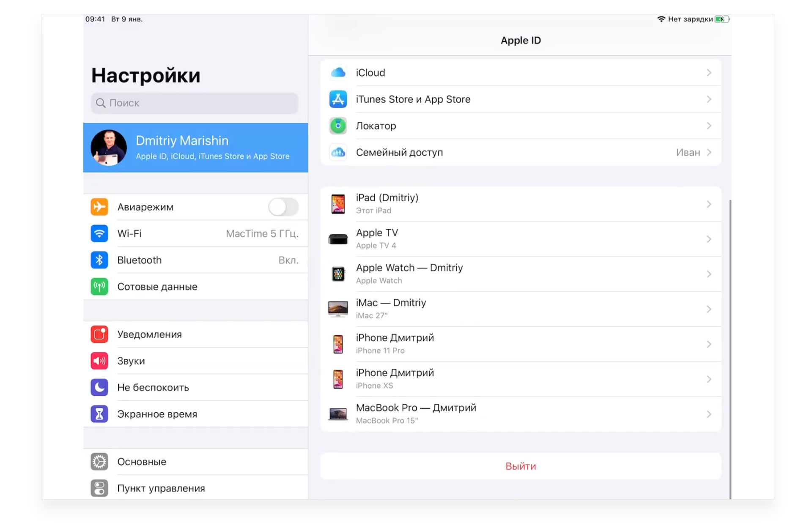Open Dmitriy Marishin Apple ID profile

coord(195,148)
